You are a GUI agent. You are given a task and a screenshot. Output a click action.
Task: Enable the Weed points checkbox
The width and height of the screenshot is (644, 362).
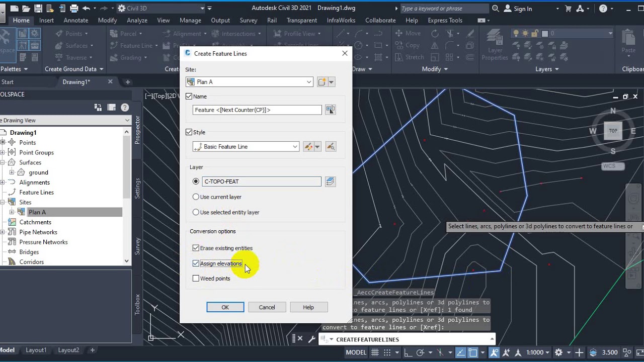(196, 279)
